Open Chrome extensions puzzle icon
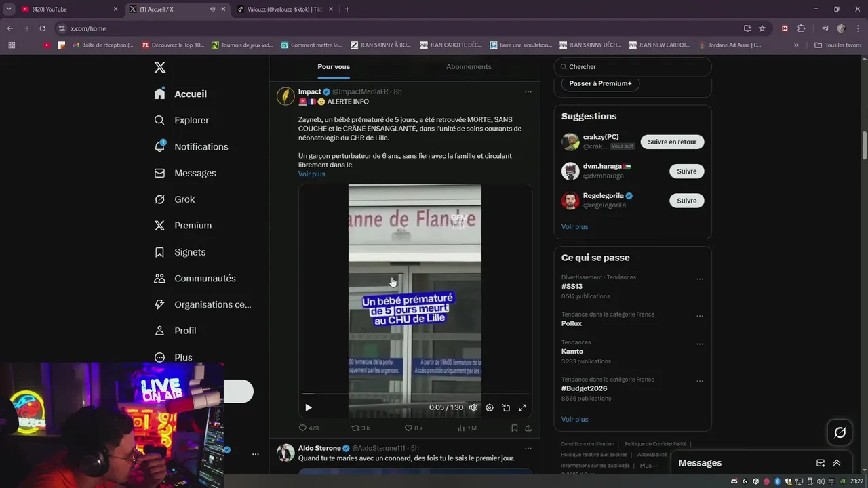Image resolution: width=868 pixels, height=488 pixels. (x=801, y=28)
